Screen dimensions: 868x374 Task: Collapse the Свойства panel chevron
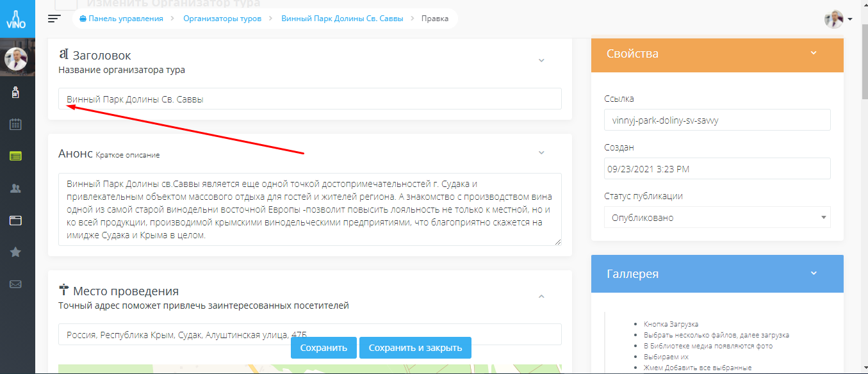pyautogui.click(x=814, y=53)
